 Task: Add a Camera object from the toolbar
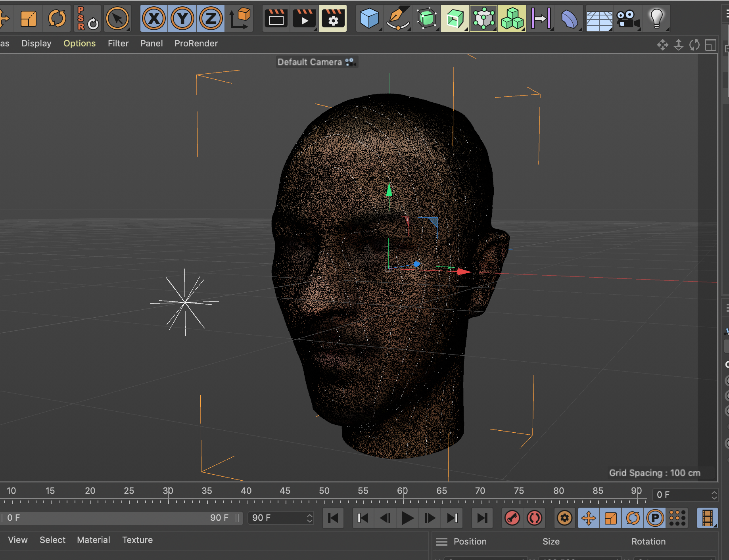[628, 18]
